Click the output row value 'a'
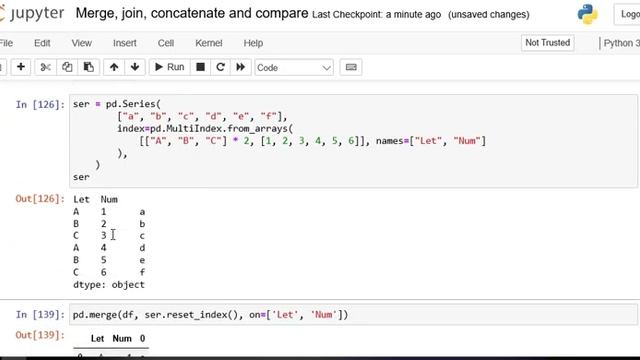 (x=142, y=212)
